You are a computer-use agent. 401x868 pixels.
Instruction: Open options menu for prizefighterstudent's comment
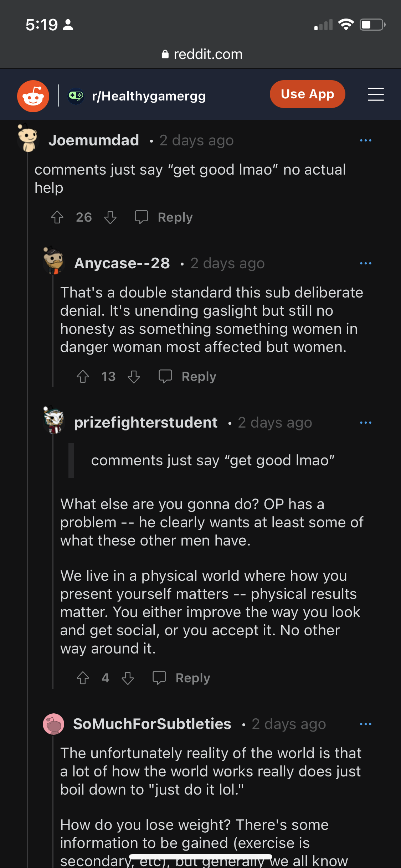(365, 423)
